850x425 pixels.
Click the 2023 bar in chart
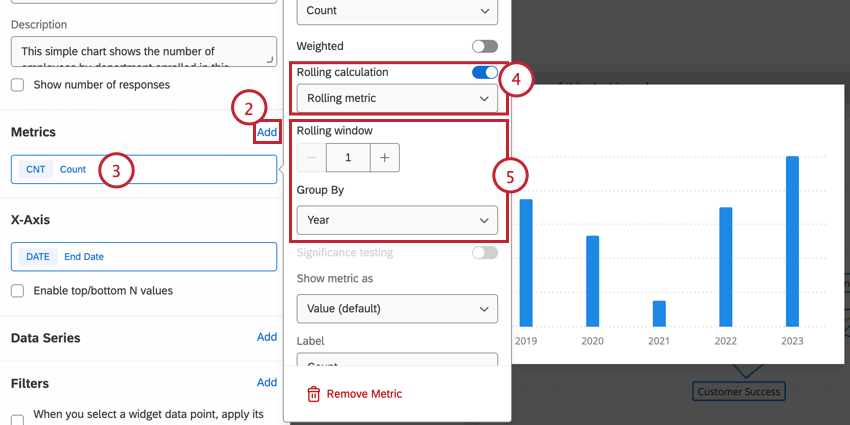tap(792, 241)
